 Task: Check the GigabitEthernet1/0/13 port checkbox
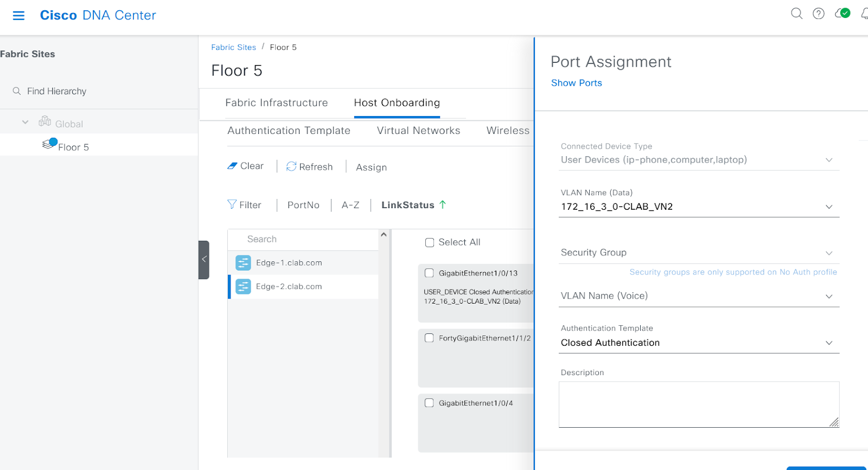coord(429,273)
